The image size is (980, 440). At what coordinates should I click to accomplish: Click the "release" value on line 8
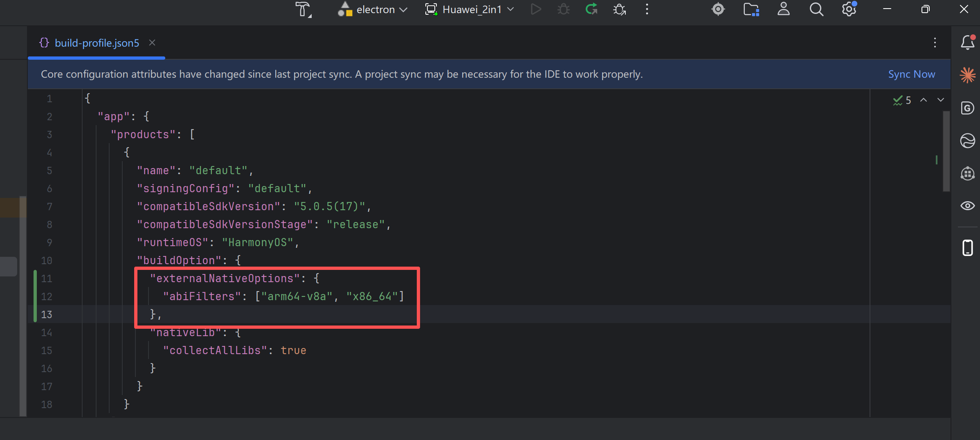tap(356, 224)
